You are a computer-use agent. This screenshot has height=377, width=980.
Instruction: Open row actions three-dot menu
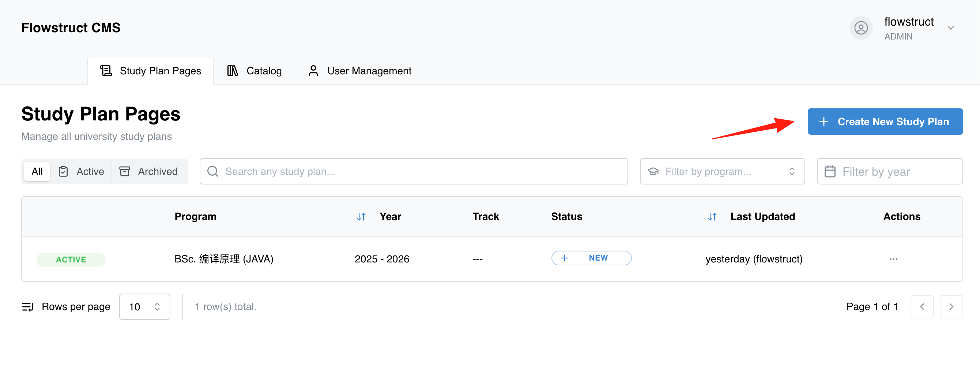(x=894, y=260)
